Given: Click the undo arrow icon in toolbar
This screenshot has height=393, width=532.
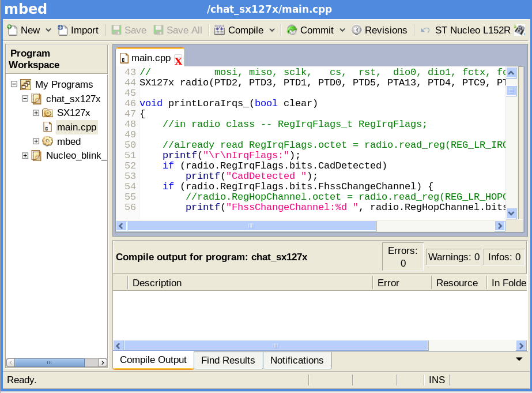Looking at the screenshot, I should [425, 30].
